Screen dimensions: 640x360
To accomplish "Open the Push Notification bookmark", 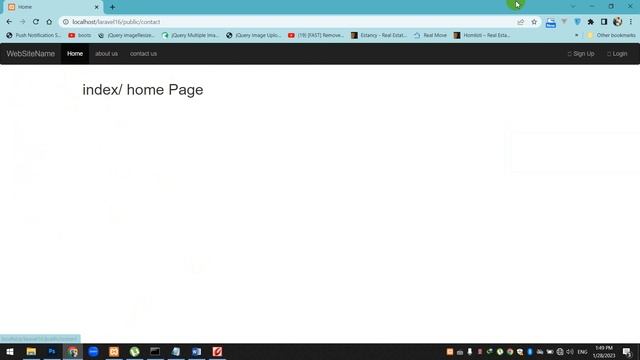I will click(x=33, y=36).
